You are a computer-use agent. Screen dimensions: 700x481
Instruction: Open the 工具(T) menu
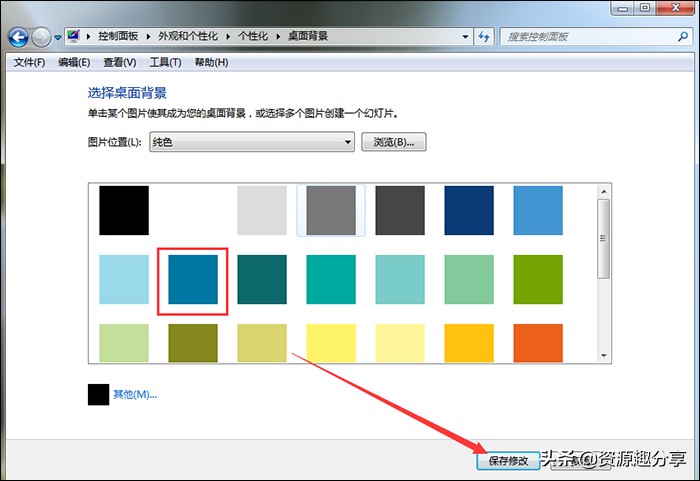(165, 62)
